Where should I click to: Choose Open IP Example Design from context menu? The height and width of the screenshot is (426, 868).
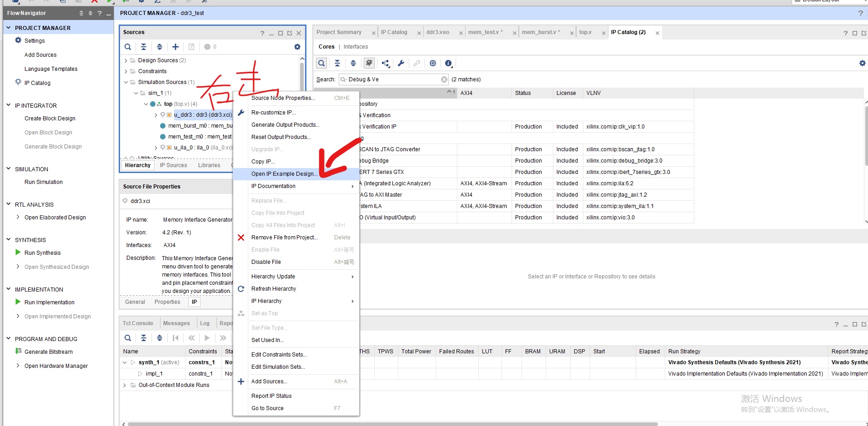(296, 174)
